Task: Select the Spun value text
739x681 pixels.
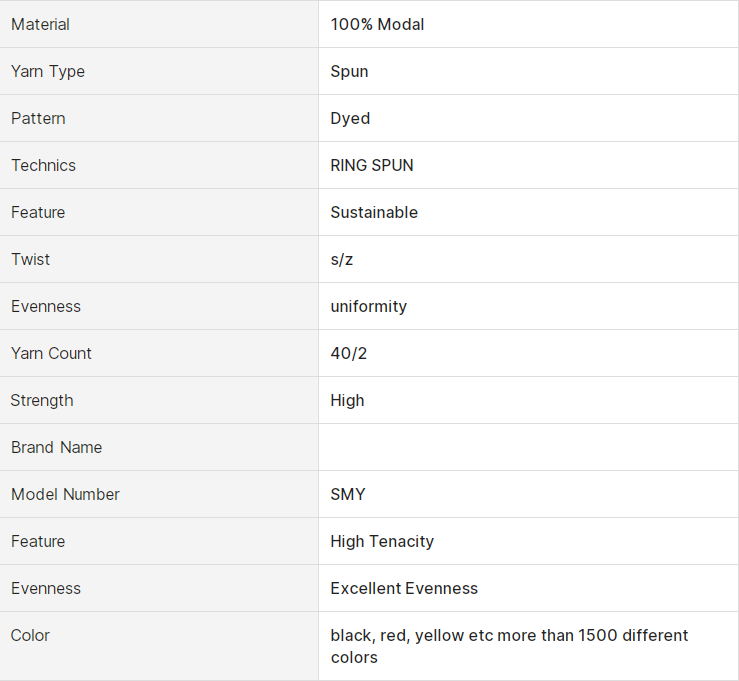Action: pyautogui.click(x=349, y=72)
